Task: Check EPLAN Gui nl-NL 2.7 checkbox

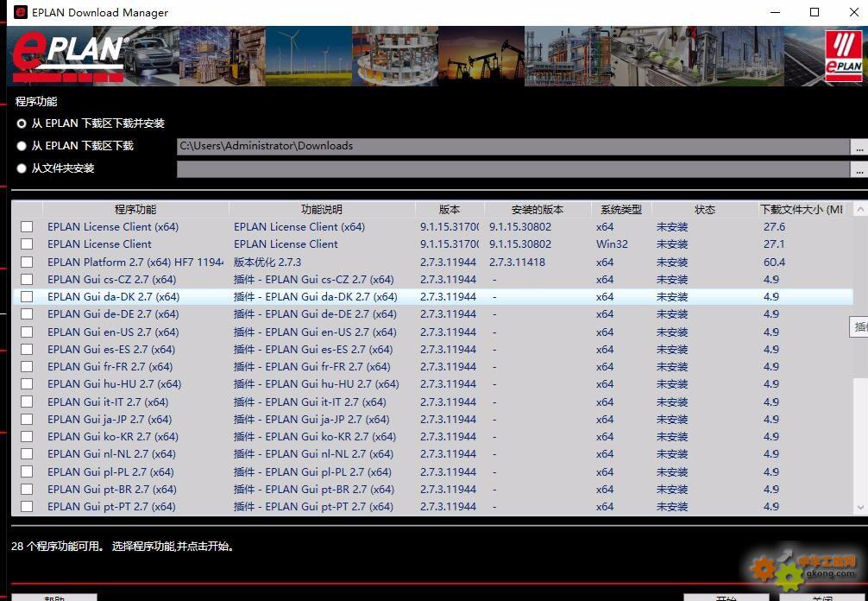Action: [x=27, y=453]
